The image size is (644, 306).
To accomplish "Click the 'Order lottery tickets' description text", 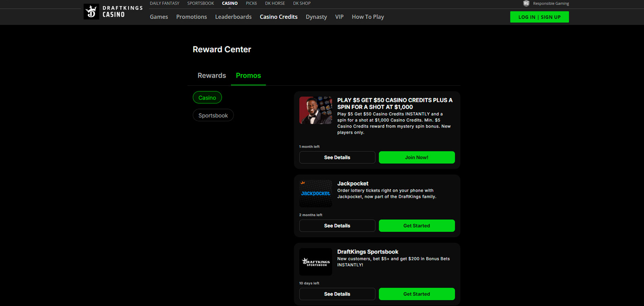I will [387, 194].
